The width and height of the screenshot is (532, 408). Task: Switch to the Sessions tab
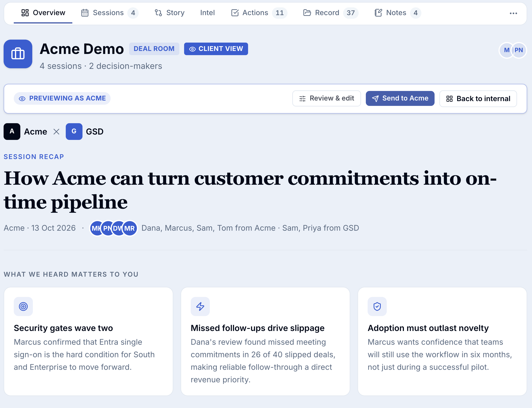point(110,13)
